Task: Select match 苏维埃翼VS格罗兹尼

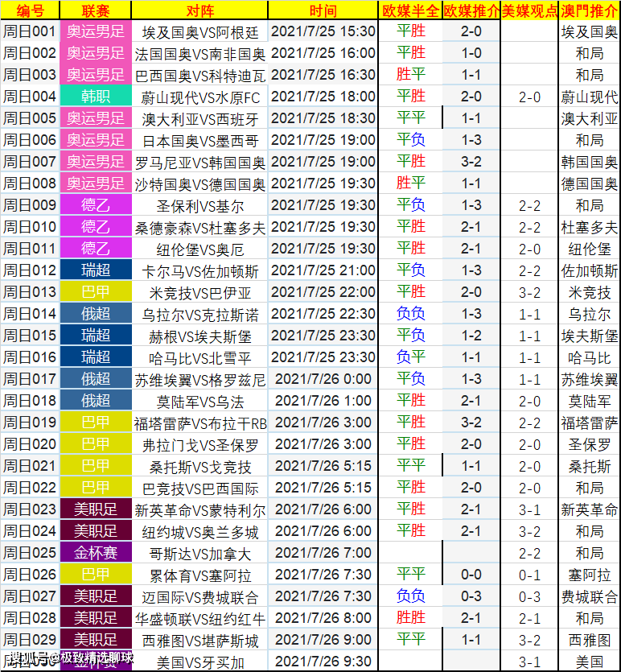Action: tap(199, 379)
